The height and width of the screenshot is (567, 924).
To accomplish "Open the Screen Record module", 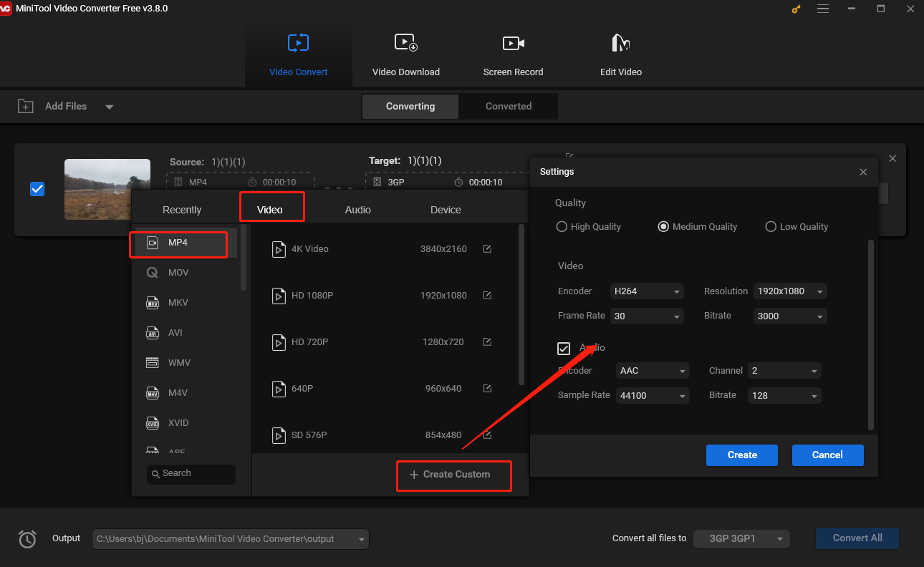I will [514, 54].
